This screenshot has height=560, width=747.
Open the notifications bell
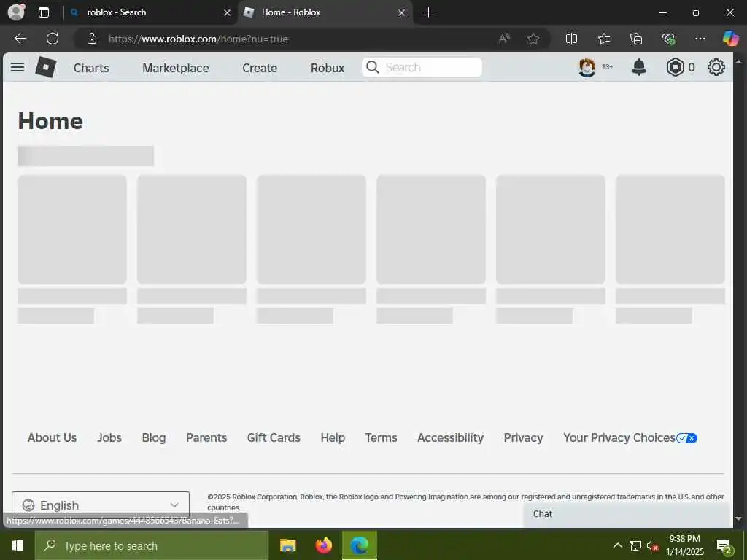click(639, 67)
